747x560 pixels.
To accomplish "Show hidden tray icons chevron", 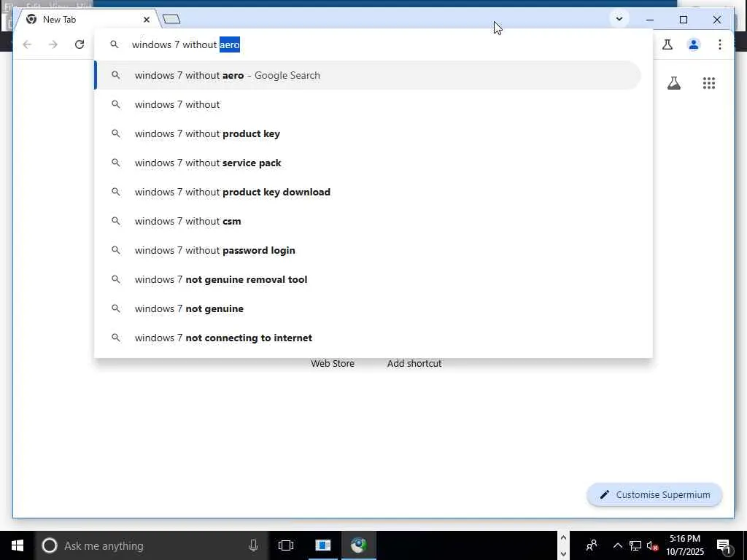I will point(617,545).
